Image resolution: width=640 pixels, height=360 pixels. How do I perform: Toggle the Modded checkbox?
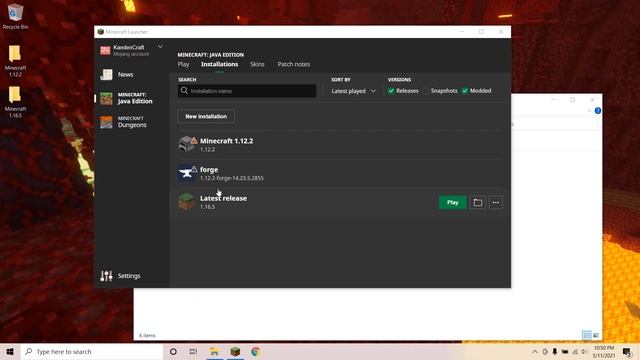coord(465,91)
